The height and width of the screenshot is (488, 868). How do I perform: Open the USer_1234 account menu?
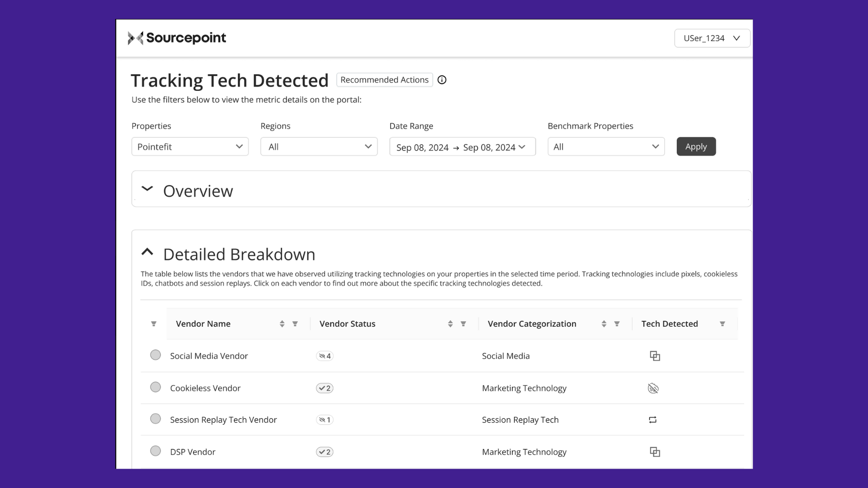coord(712,38)
